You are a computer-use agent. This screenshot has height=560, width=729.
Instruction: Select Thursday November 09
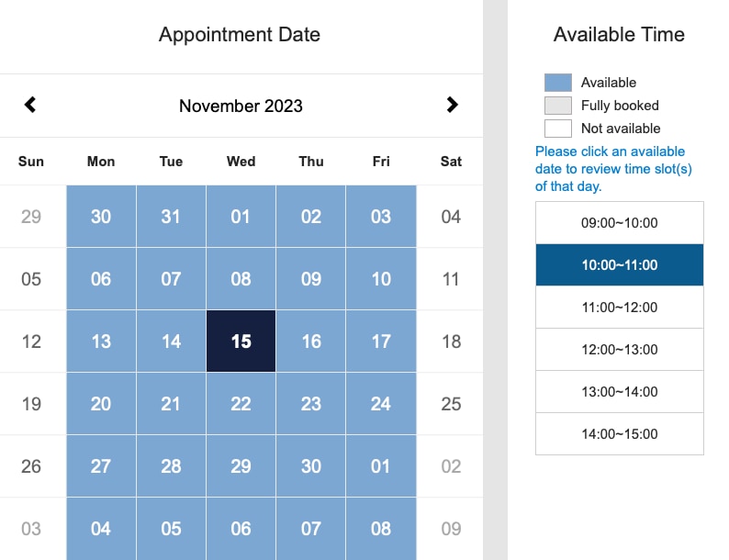click(x=311, y=279)
